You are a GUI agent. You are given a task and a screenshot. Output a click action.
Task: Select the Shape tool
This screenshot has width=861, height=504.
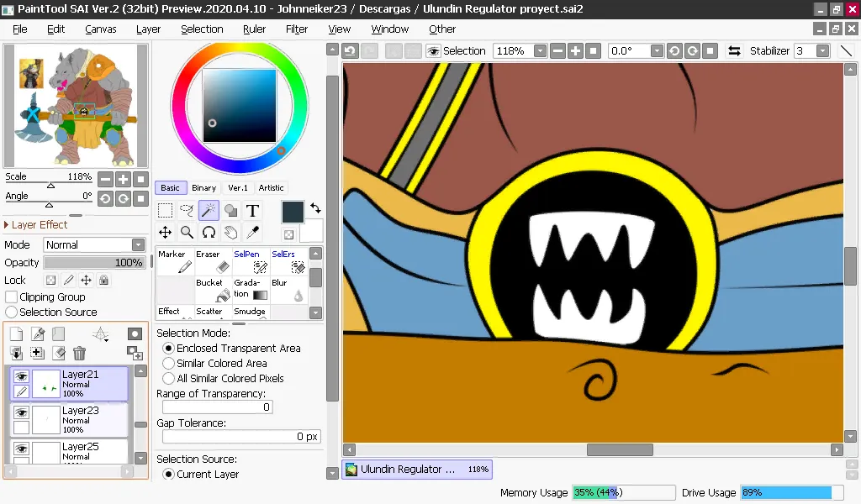click(x=230, y=211)
